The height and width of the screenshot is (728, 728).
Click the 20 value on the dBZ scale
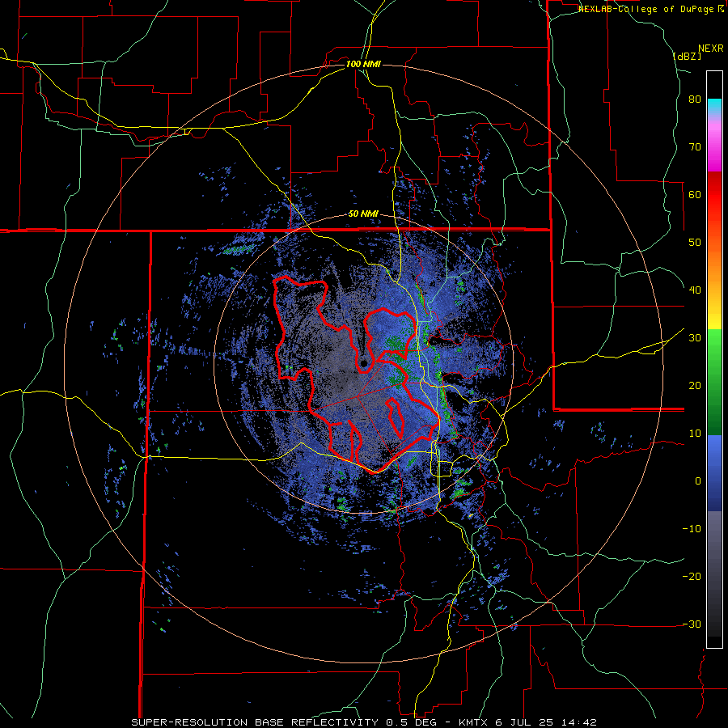click(x=695, y=386)
